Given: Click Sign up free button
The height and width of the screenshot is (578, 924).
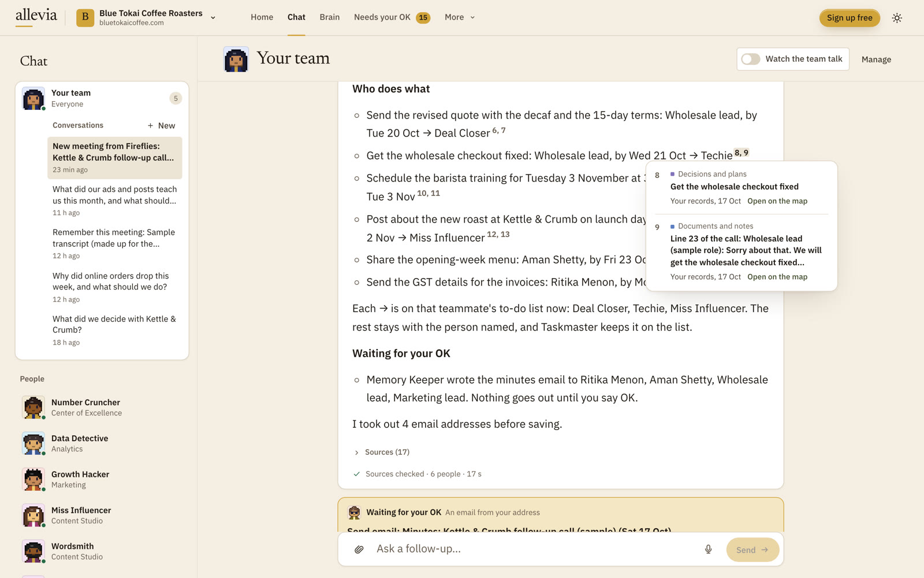Looking at the screenshot, I should pyautogui.click(x=850, y=18).
